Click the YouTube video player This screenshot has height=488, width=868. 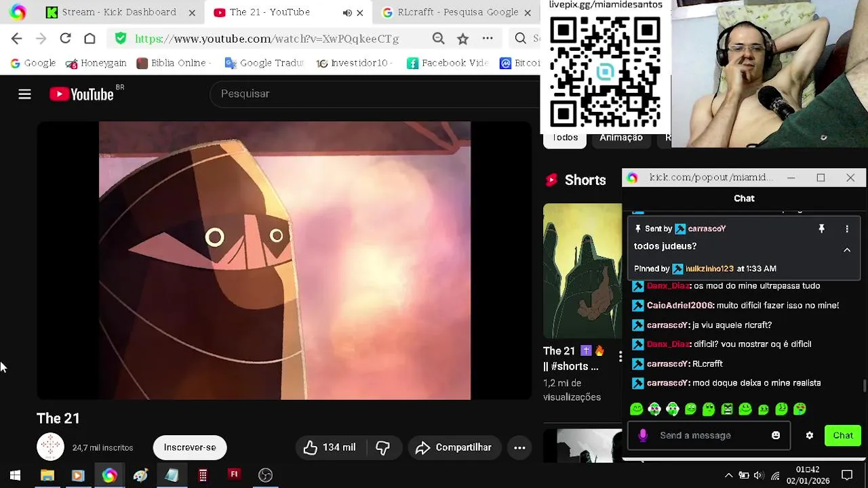tap(285, 261)
